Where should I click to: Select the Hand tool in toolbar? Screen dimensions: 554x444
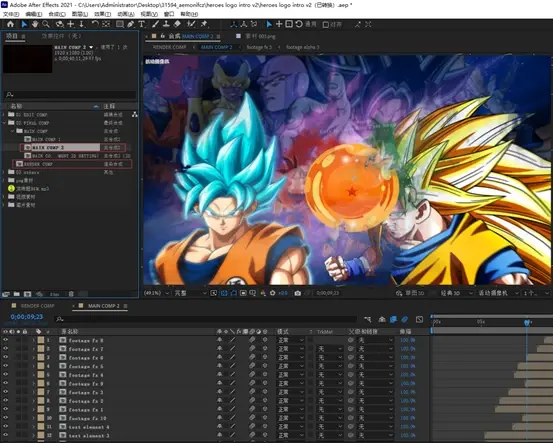coord(35,24)
